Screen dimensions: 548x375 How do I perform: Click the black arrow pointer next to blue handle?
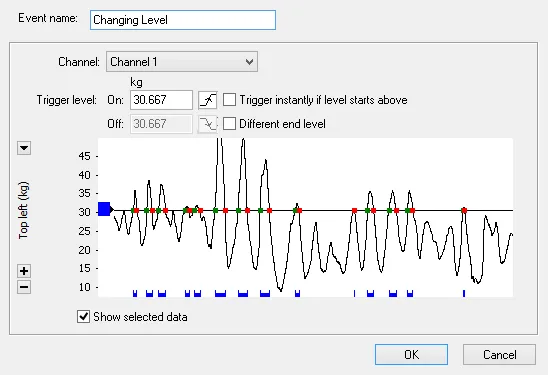[112, 209]
